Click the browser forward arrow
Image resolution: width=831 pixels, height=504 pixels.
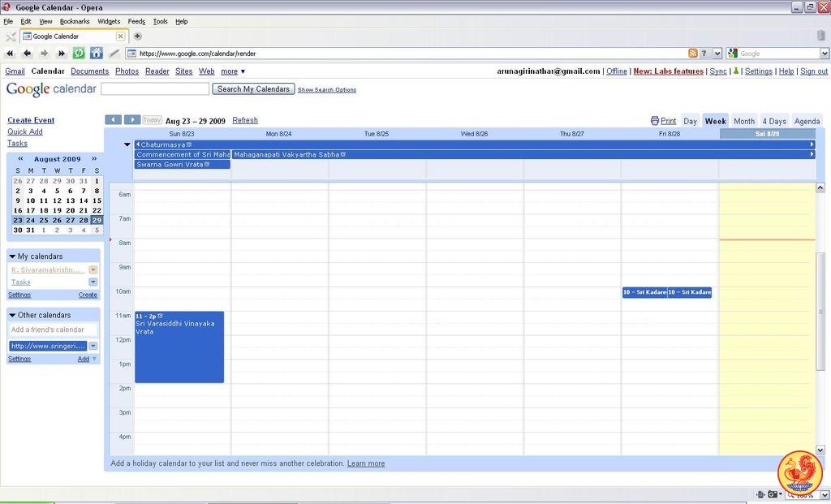tap(44, 53)
